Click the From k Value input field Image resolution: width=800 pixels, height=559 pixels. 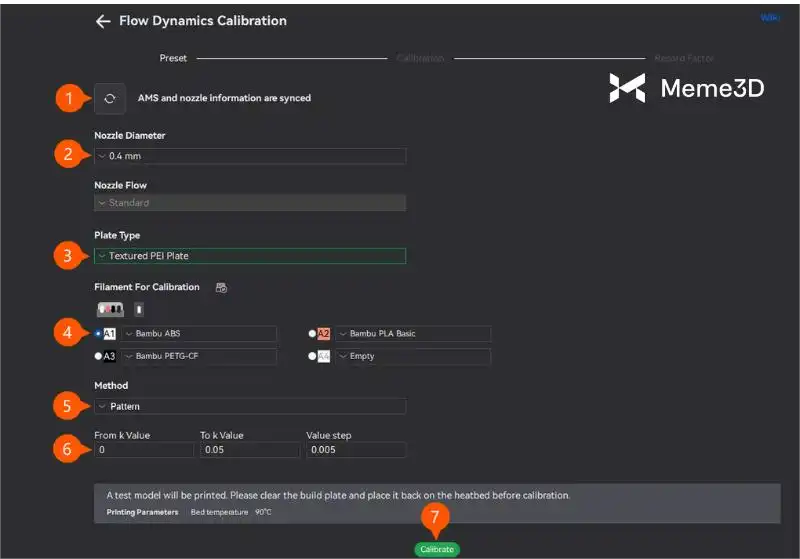tap(144, 450)
